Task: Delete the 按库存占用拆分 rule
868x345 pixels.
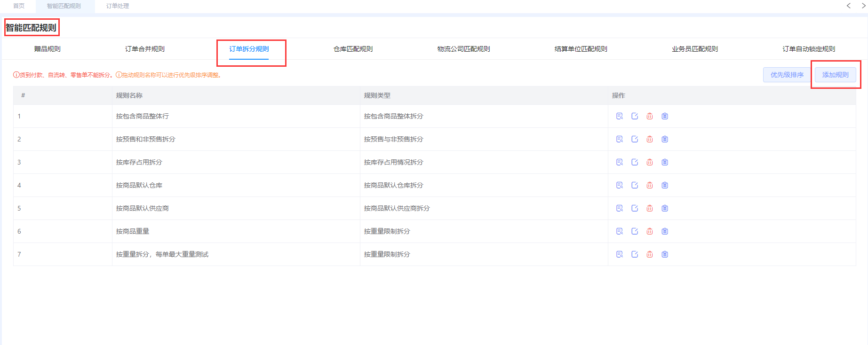Action: pyautogui.click(x=650, y=162)
